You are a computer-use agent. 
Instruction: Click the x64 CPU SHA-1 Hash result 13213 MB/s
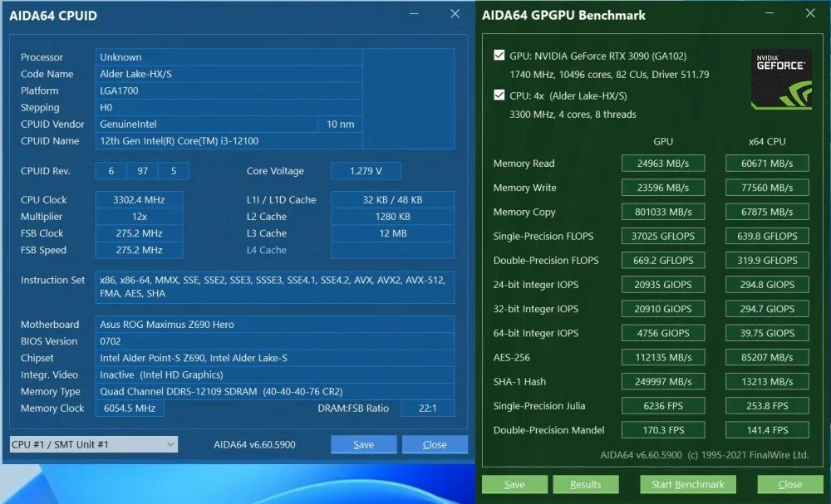click(767, 382)
